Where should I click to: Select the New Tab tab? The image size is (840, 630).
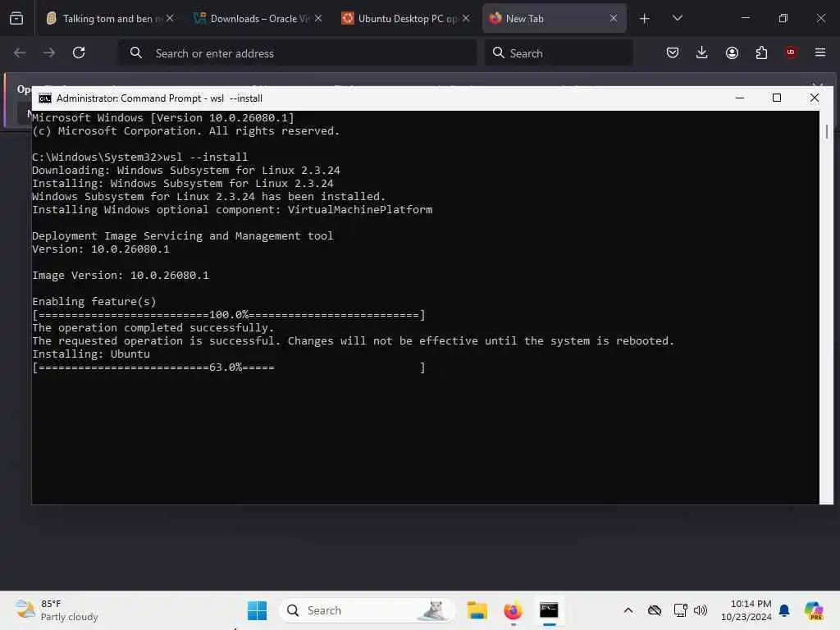(555, 19)
